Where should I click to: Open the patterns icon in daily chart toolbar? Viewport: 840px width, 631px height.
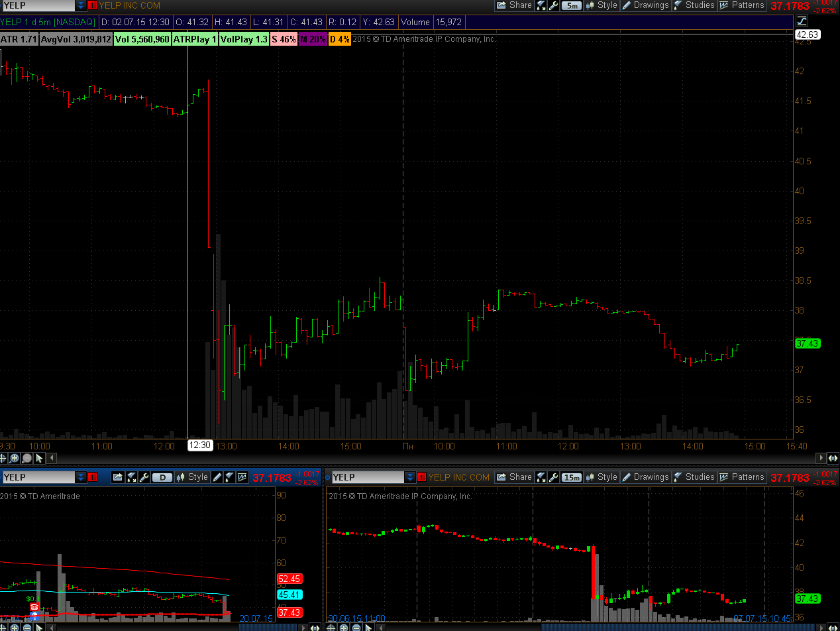pyautogui.click(x=242, y=477)
